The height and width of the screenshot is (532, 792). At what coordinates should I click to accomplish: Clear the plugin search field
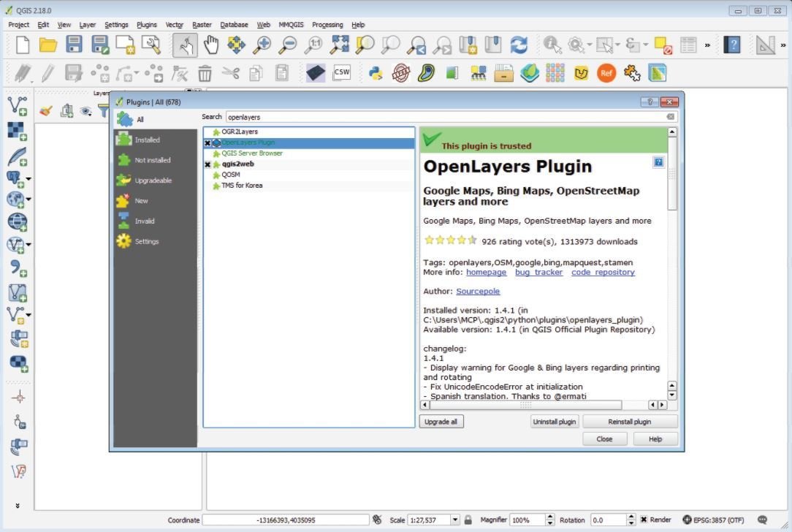pyautogui.click(x=670, y=117)
